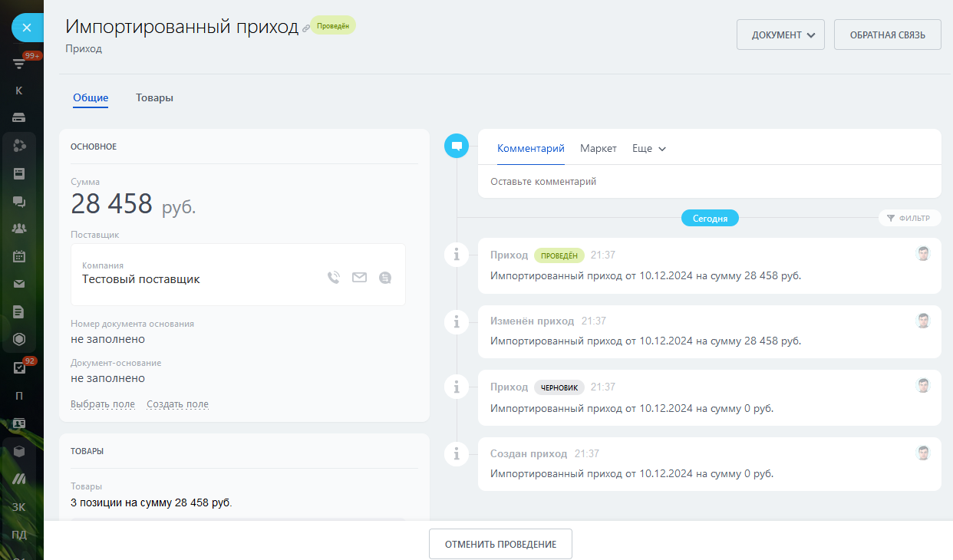
Task: Click Отменить проведение button
Action: [500, 544]
